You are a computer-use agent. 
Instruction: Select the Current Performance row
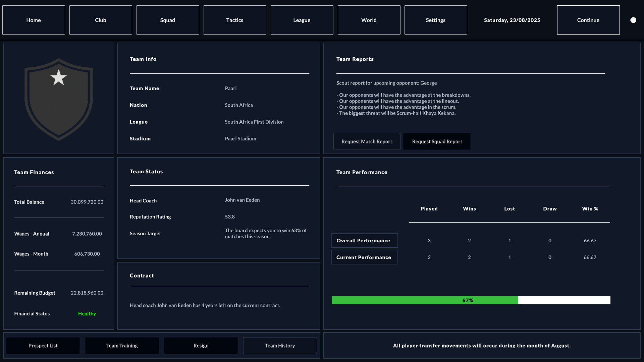click(x=364, y=257)
